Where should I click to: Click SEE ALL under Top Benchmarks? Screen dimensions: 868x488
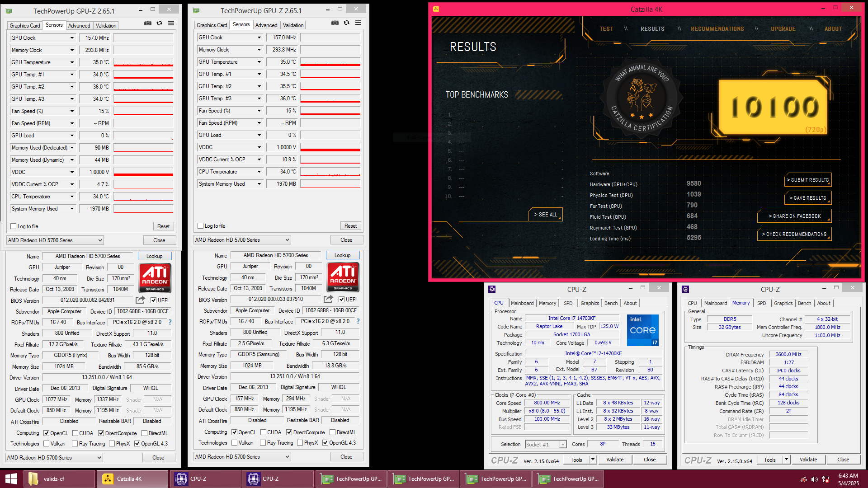pos(545,215)
